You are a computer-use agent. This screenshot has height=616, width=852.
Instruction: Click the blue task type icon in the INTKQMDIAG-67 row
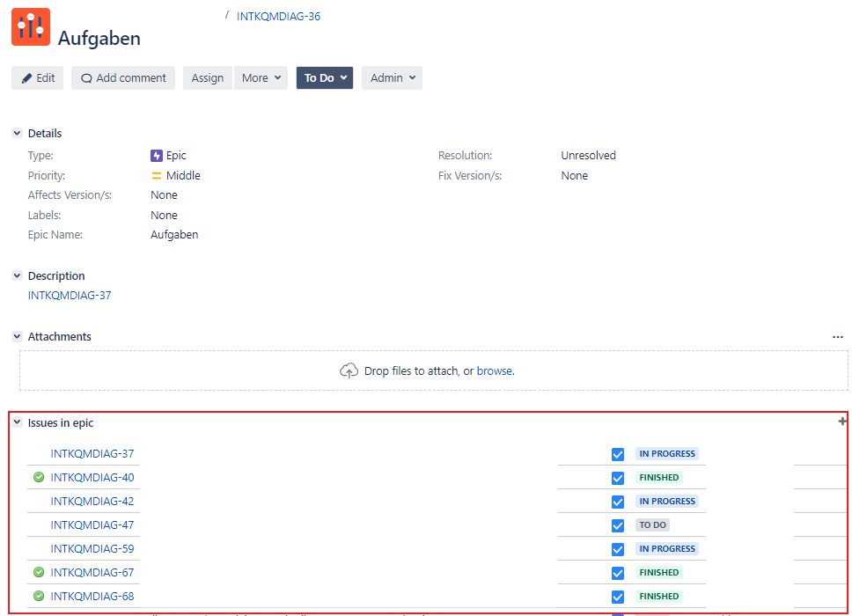pyautogui.click(x=618, y=573)
